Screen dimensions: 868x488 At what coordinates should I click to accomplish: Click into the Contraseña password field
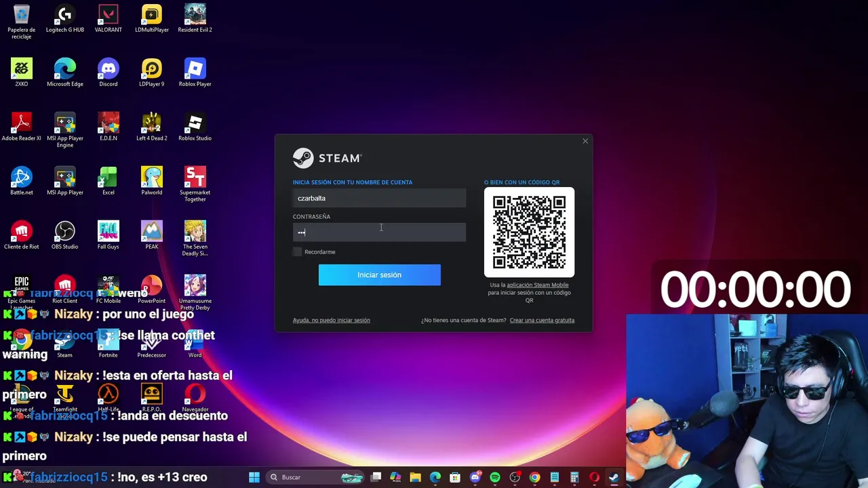click(x=379, y=232)
